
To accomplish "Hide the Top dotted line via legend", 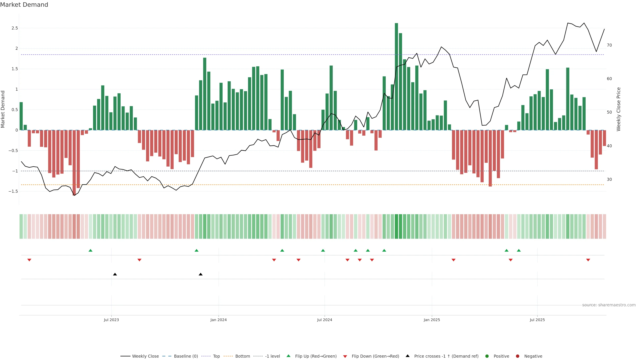I will point(216,356).
